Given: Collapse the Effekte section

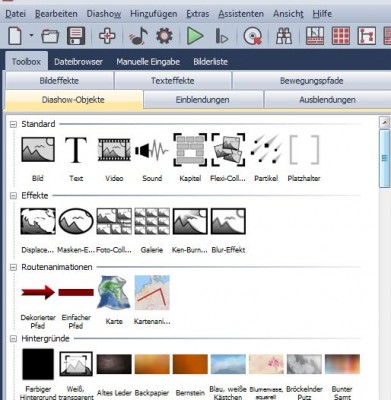Looking at the screenshot, I should tap(13, 196).
